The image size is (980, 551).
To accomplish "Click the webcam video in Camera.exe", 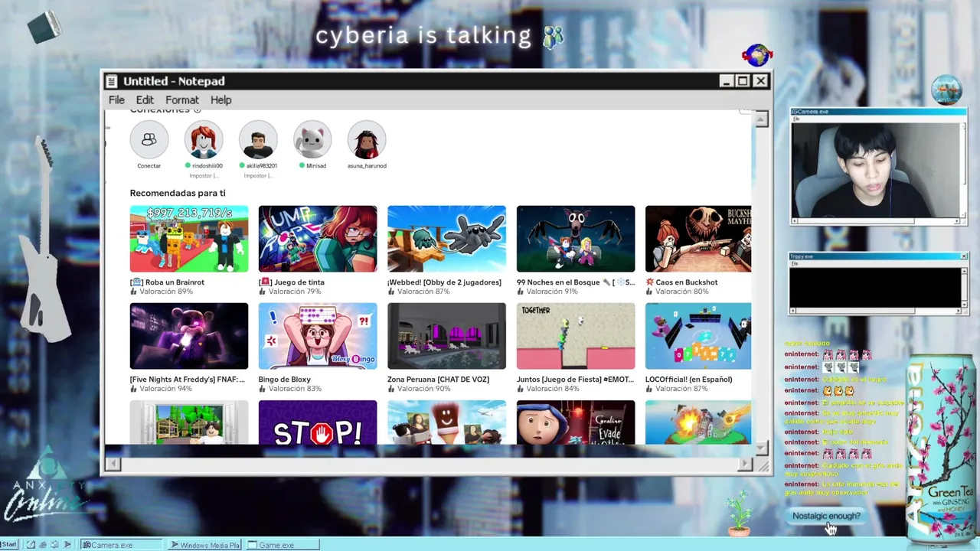I will tap(876, 171).
